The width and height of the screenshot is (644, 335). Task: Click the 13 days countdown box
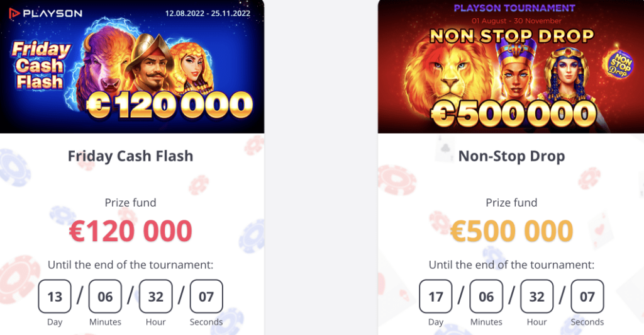tap(55, 297)
